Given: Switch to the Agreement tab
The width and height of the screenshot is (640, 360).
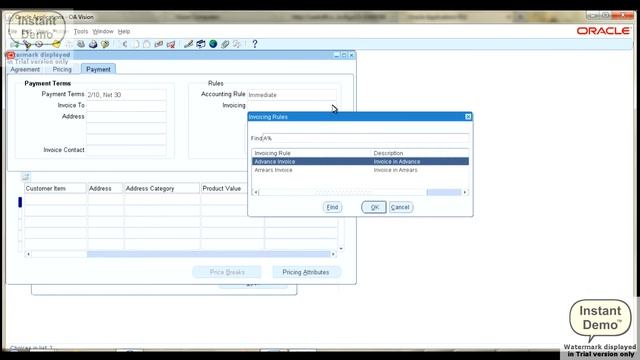Looking at the screenshot, I should (25, 69).
